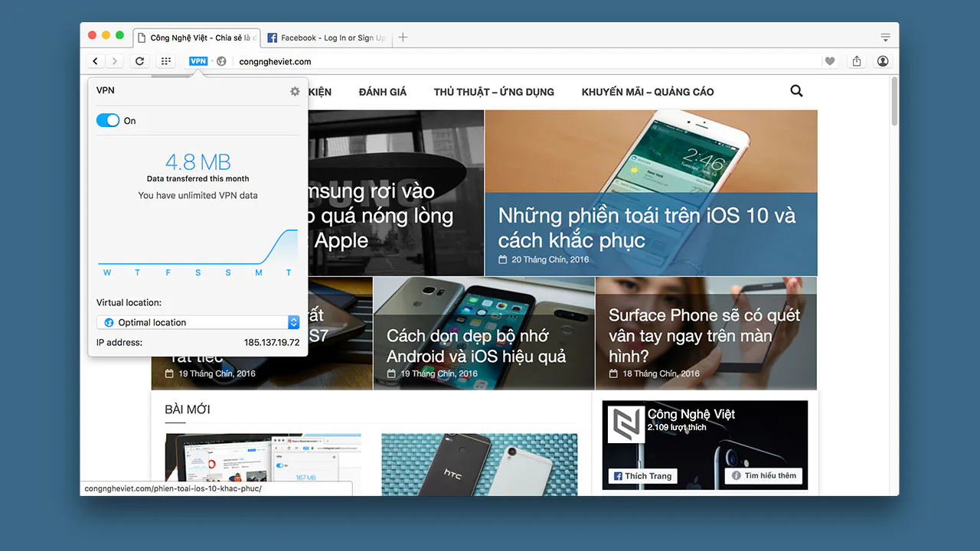Open KHUYẾN MÃI – QUẢNG CÁO menu
Image resolution: width=980 pixels, height=551 pixels.
click(x=648, y=92)
